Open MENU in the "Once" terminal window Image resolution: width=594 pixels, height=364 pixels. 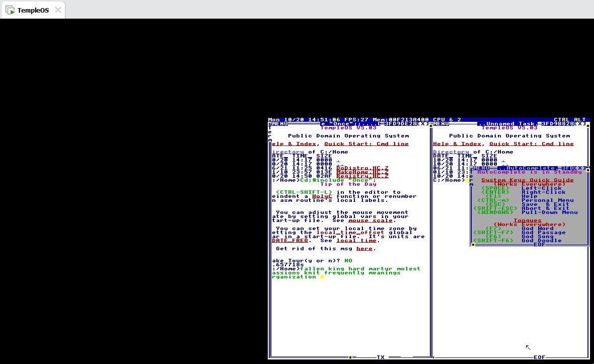279,124
